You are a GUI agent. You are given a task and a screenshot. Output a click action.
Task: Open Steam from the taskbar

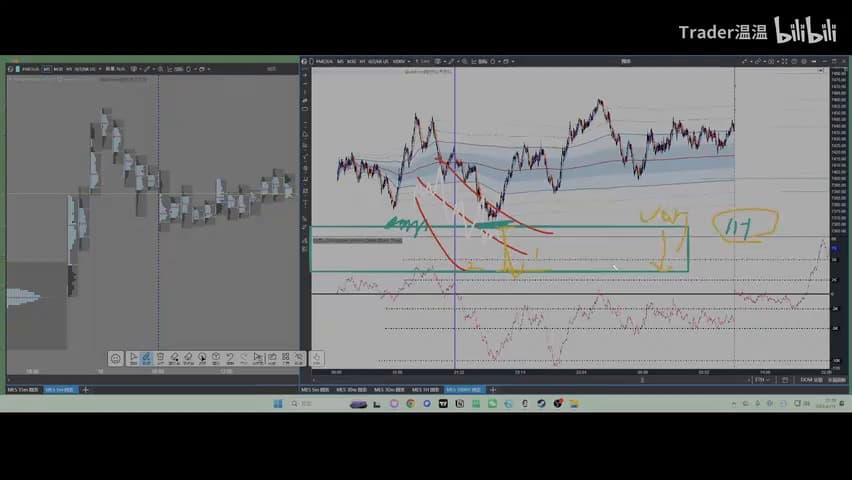point(541,404)
